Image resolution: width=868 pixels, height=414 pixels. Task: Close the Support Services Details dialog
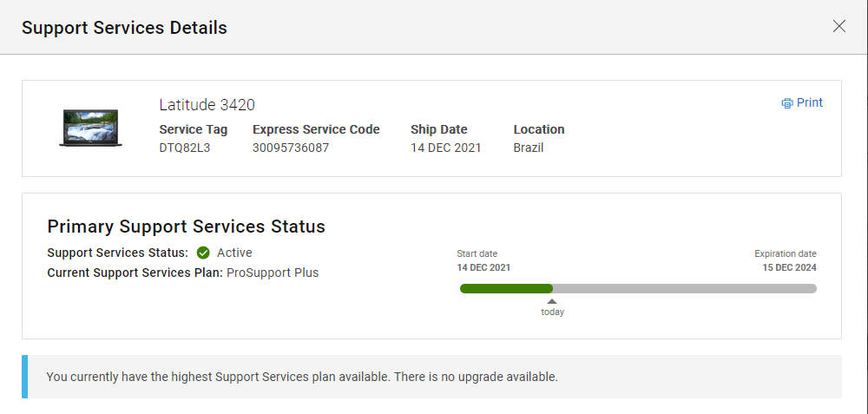[838, 26]
